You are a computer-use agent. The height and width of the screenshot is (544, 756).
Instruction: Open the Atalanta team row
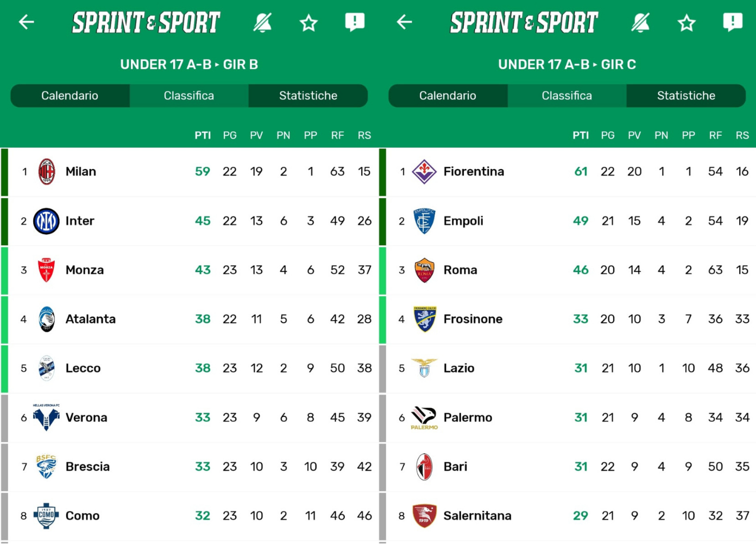[x=189, y=320]
